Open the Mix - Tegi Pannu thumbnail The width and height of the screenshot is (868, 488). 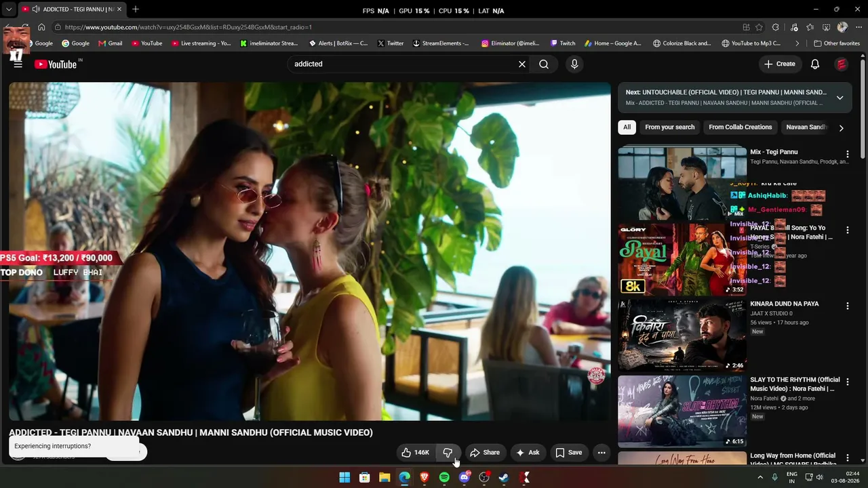pyautogui.click(x=682, y=184)
